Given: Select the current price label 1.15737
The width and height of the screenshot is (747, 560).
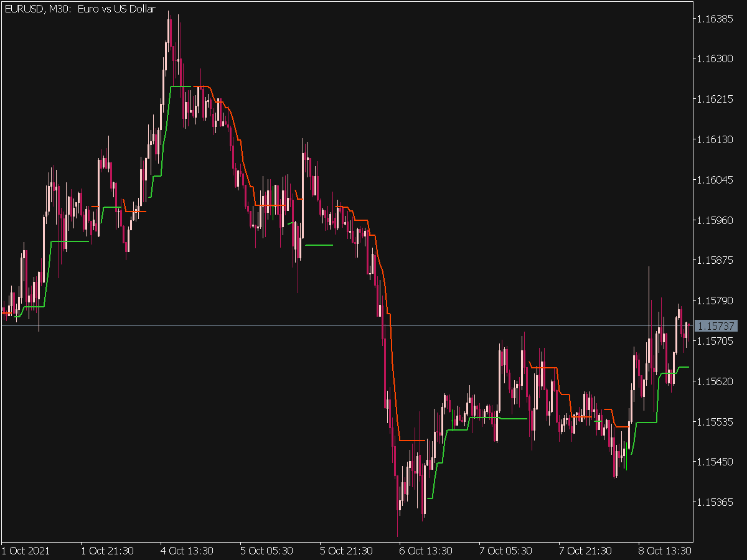Looking at the screenshot, I should point(717,326).
